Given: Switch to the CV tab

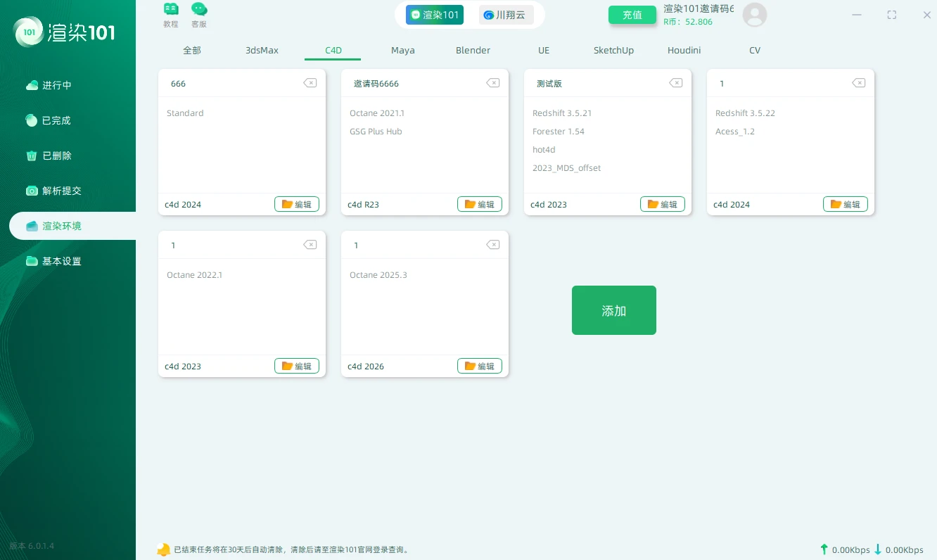Looking at the screenshot, I should 755,51.
